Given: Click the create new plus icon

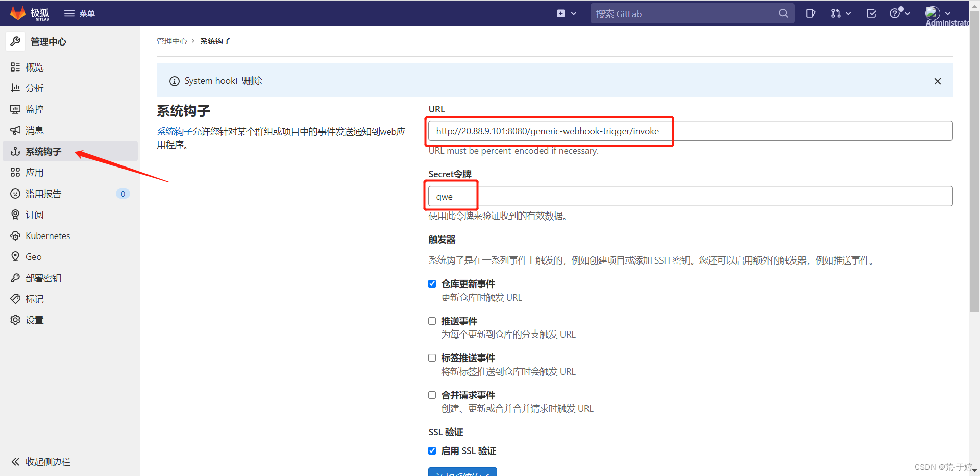Looking at the screenshot, I should click(561, 13).
